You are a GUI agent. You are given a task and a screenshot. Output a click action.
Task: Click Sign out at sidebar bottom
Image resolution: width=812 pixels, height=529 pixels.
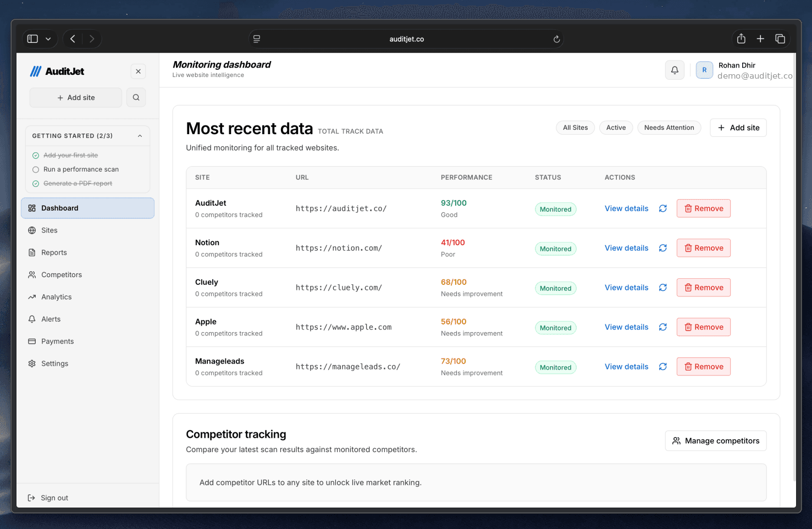click(x=48, y=498)
